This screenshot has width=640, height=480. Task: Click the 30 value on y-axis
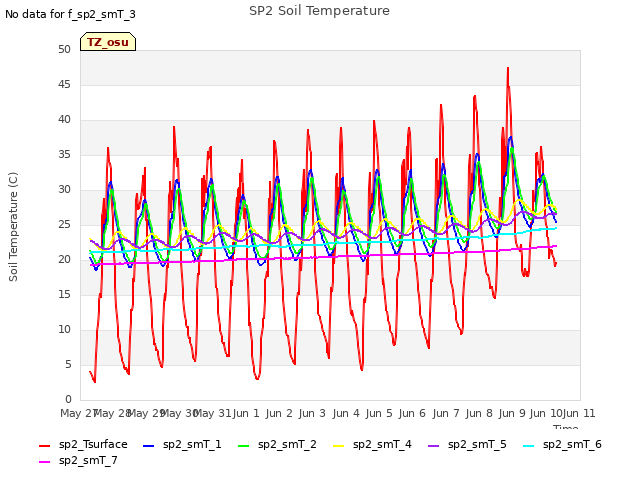pyautogui.click(x=64, y=189)
